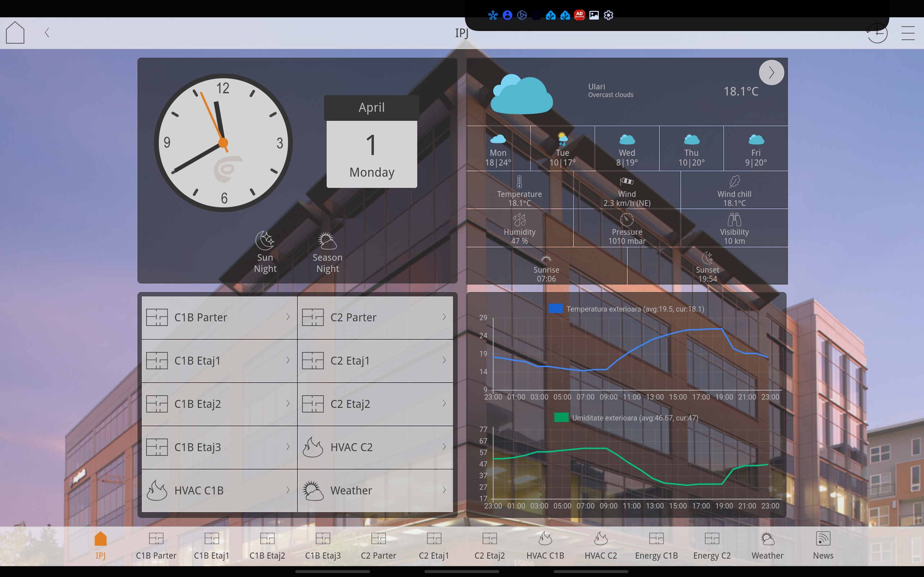Image resolution: width=924 pixels, height=577 pixels.
Task: Open the HVAC C2 list button
Action: tap(375, 447)
